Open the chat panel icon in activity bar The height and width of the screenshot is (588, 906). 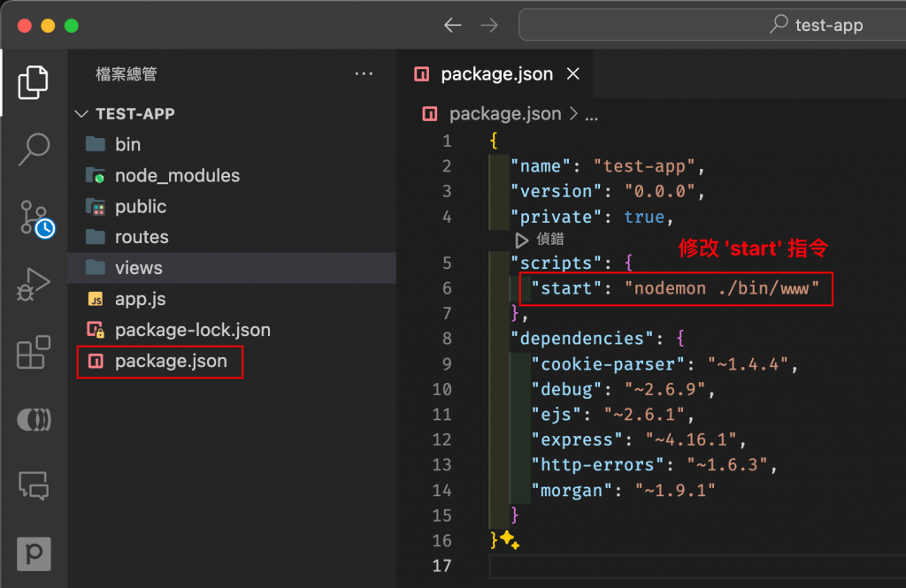[x=34, y=485]
